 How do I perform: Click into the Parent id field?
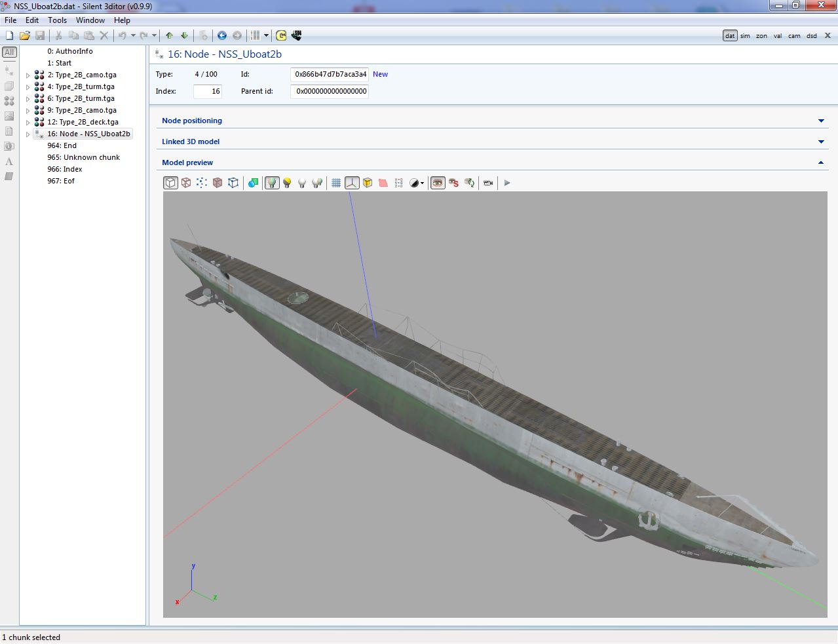point(330,92)
